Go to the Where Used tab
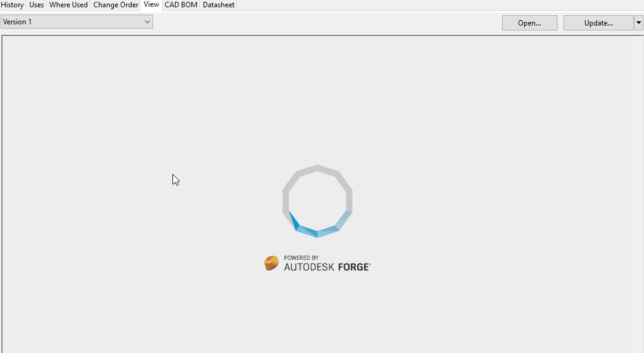 [x=69, y=5]
